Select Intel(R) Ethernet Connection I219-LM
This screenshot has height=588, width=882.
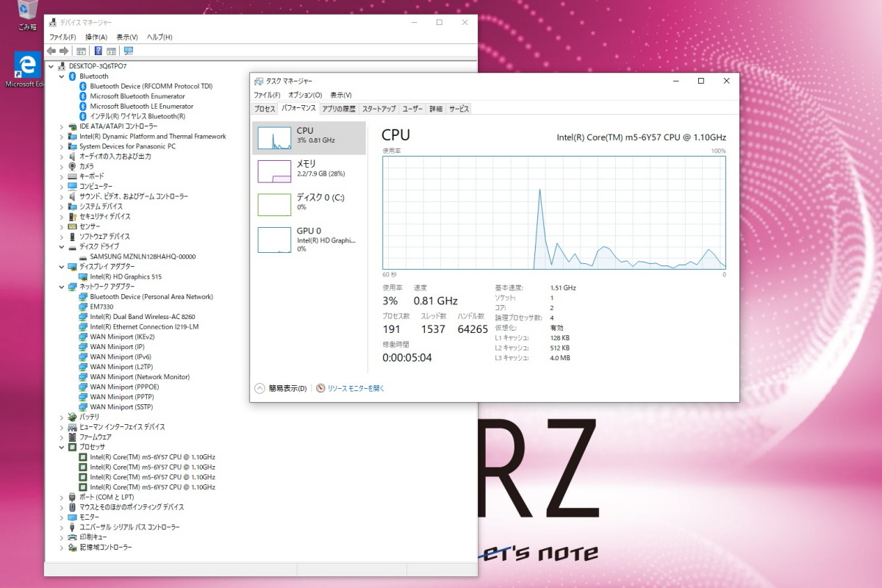[144, 326]
